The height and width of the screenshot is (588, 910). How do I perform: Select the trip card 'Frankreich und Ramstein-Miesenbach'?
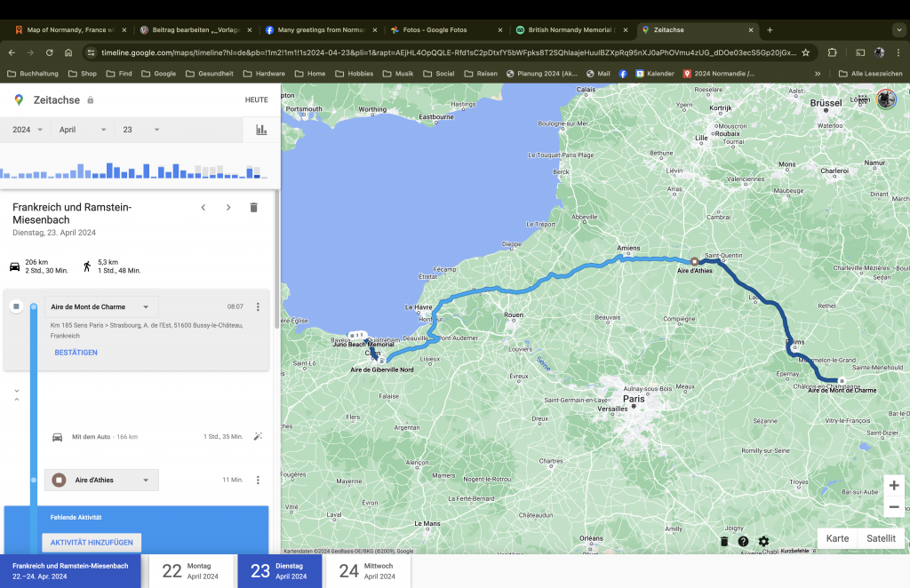(x=70, y=571)
